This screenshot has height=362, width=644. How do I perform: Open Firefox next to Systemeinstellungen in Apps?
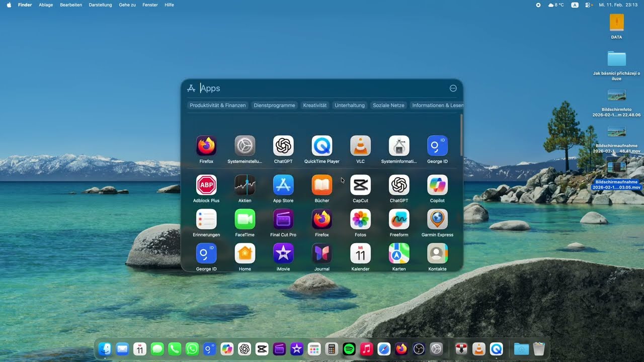coord(206,146)
